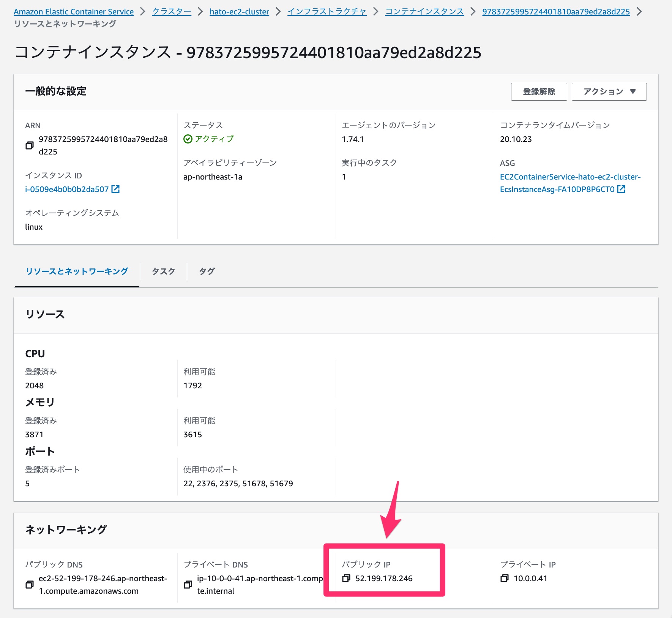
Task: Copy the public IP address 52.199.178.246
Action: click(346, 579)
